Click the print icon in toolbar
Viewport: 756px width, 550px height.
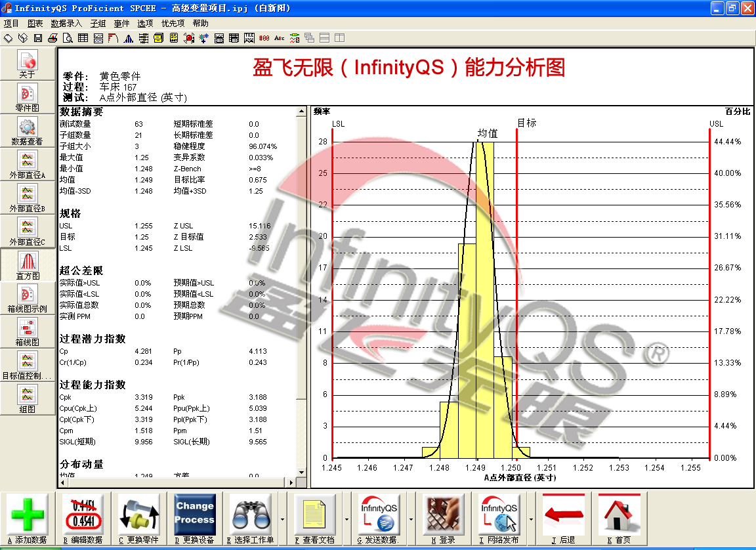pyautogui.click(x=52, y=38)
